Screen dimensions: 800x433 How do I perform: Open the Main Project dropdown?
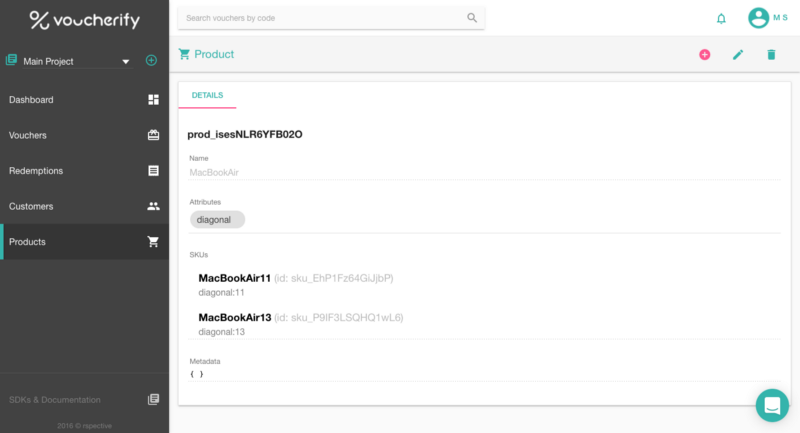coord(77,61)
